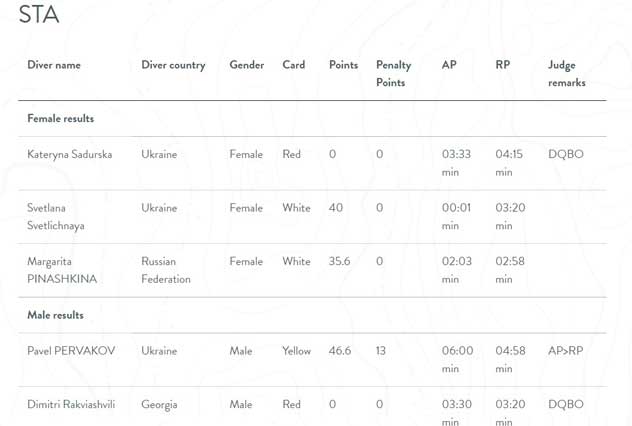Click the AP>RP remark for Pavel PERVAKOV
This screenshot has width=632, height=426.
pos(565,351)
